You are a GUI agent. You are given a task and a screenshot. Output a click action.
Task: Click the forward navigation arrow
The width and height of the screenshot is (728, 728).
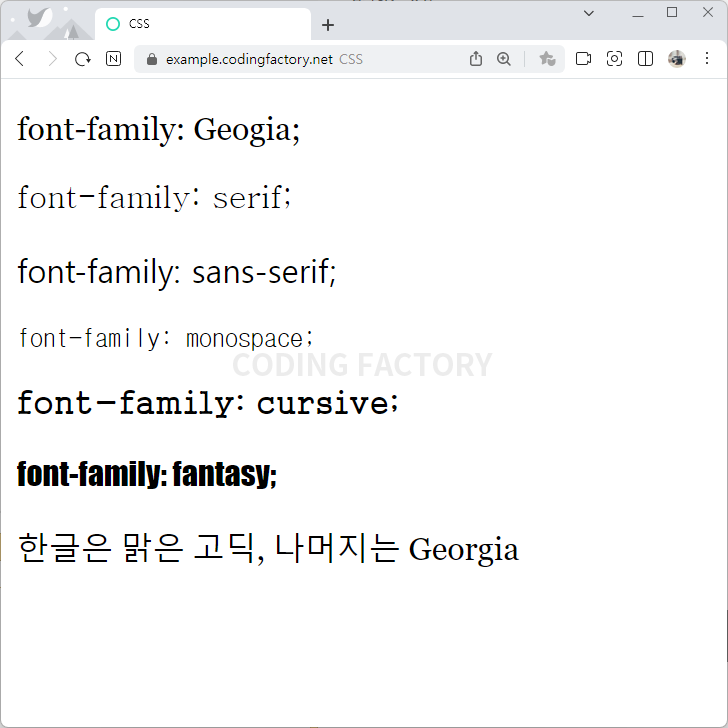[52, 59]
